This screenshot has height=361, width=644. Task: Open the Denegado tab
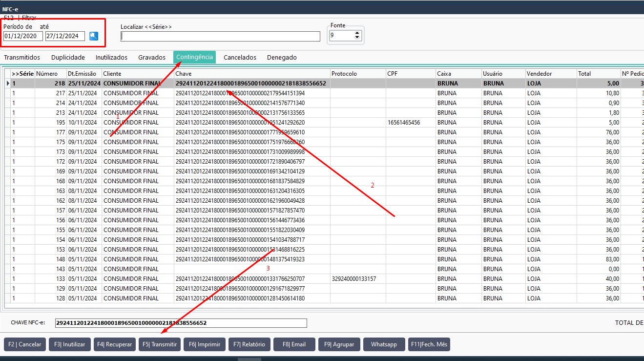click(x=282, y=57)
